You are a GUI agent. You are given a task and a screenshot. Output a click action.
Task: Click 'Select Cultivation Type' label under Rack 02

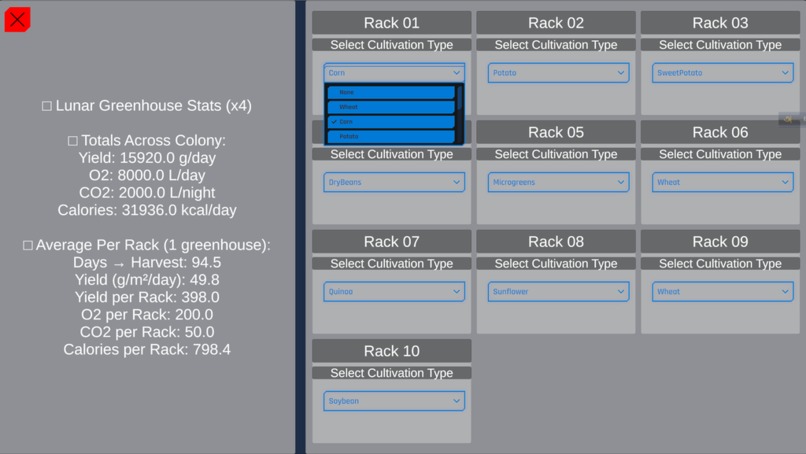[556, 45]
